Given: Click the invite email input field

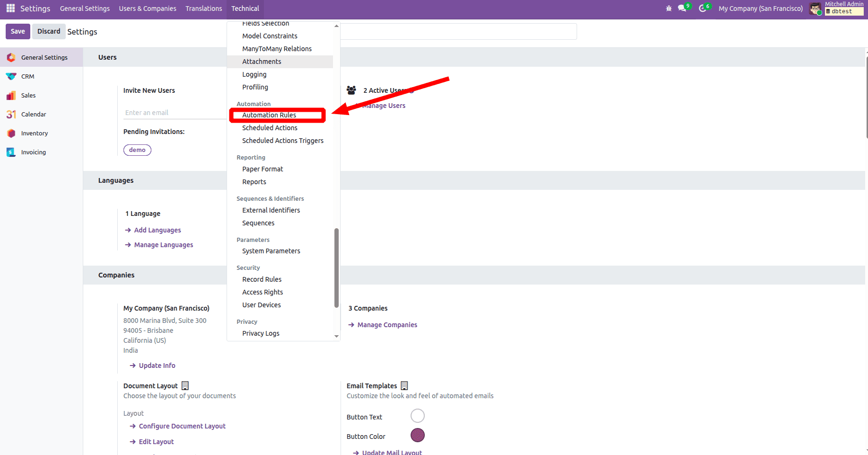Looking at the screenshot, I should point(175,113).
